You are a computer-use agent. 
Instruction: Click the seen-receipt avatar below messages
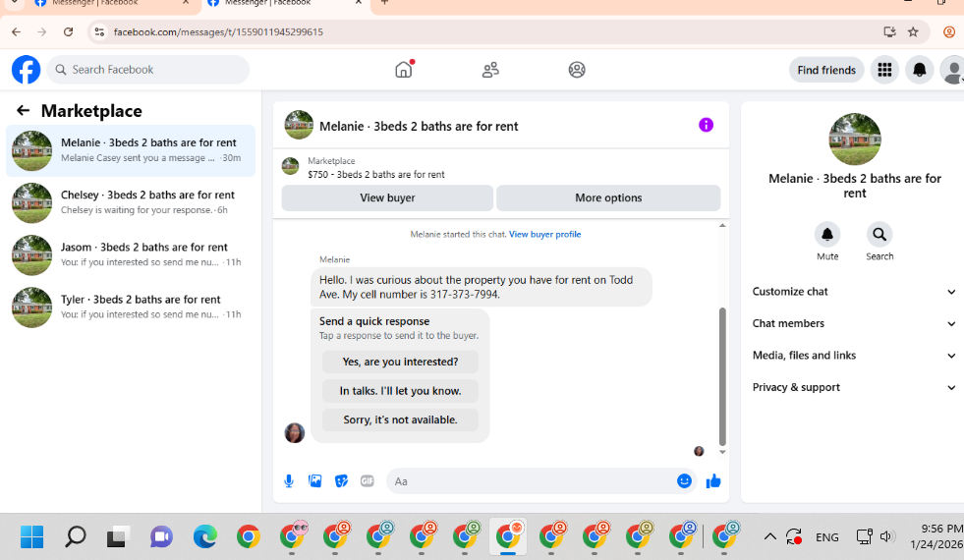[699, 451]
